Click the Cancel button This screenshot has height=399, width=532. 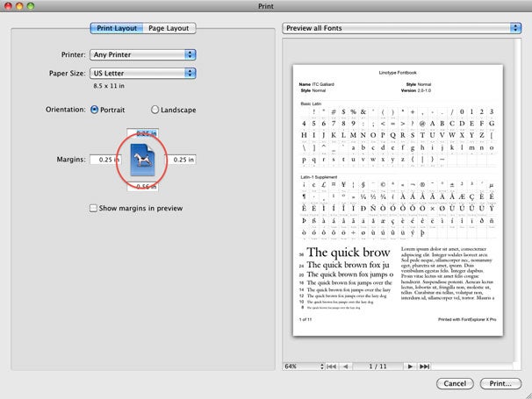pos(455,383)
